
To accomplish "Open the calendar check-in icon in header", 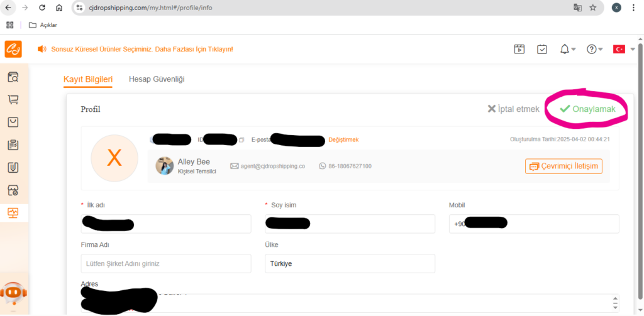I will (542, 49).
